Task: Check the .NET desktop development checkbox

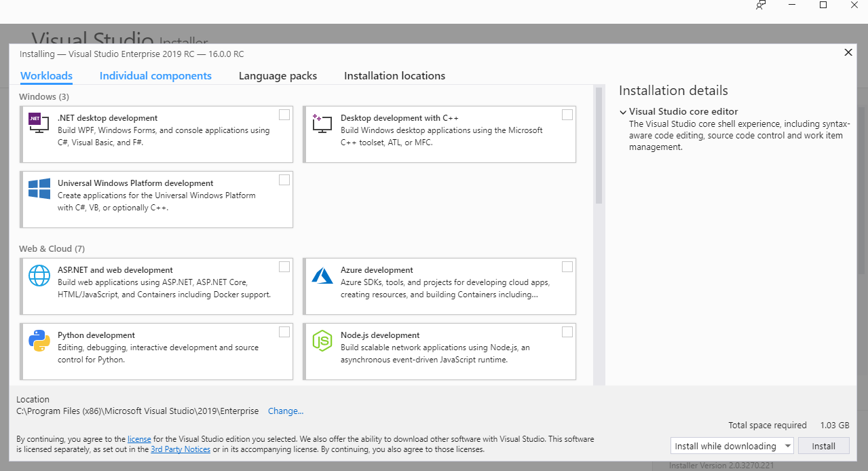Action: coord(284,115)
